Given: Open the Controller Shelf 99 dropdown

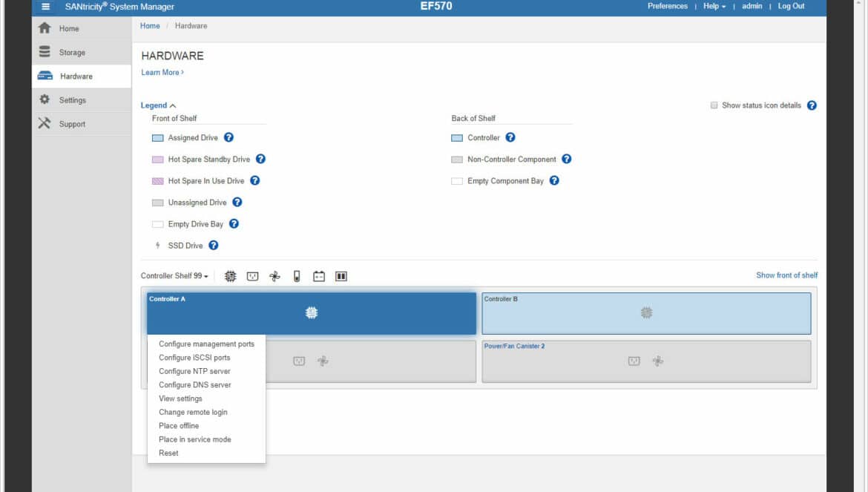Looking at the screenshot, I should [174, 275].
